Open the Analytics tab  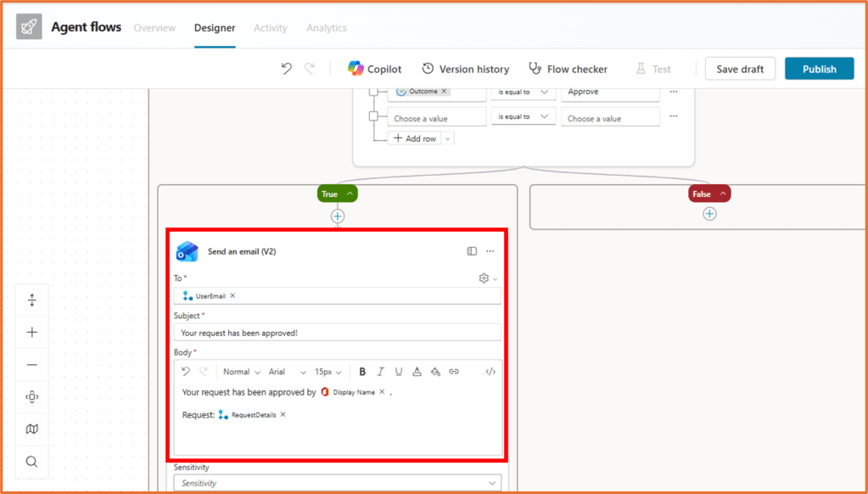tap(326, 27)
